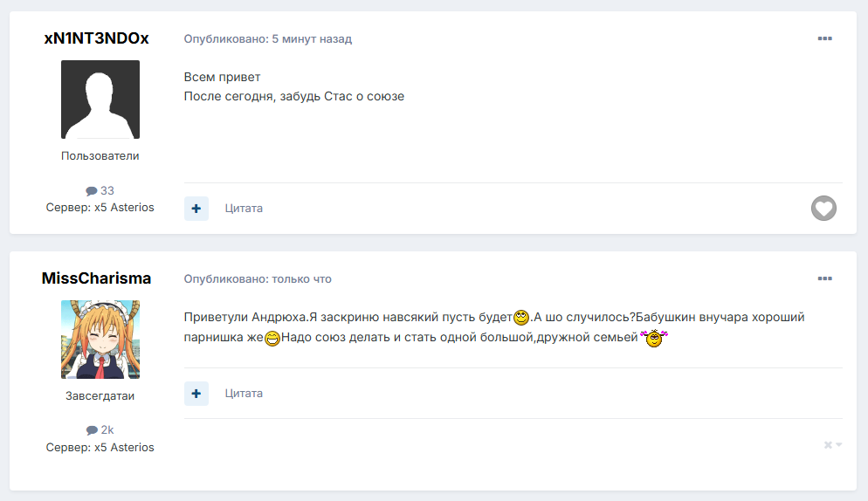Open xN1NT3NDOx user profile name link

tap(96, 38)
